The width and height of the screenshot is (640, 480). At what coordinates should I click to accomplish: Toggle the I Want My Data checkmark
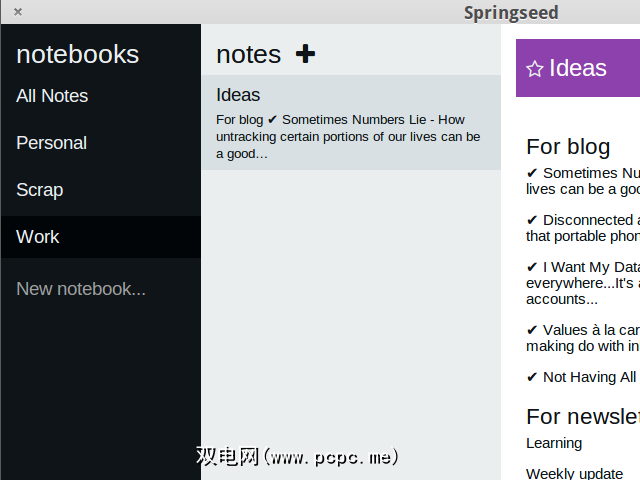[532, 267]
